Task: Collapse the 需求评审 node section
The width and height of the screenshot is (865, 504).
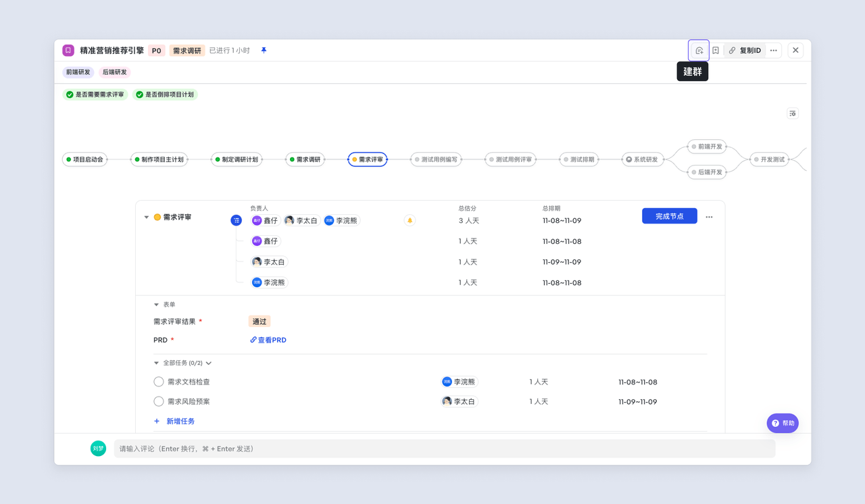Action: point(147,218)
